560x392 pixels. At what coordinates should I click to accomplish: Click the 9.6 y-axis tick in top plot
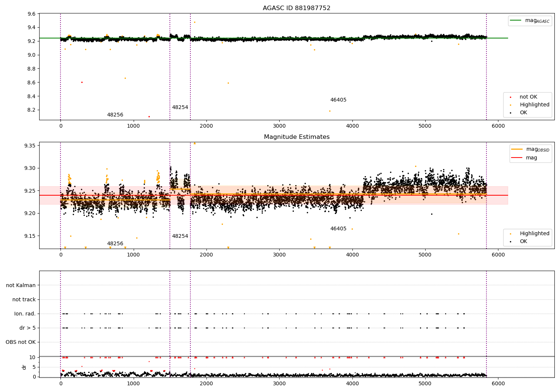pyautogui.click(x=32, y=14)
